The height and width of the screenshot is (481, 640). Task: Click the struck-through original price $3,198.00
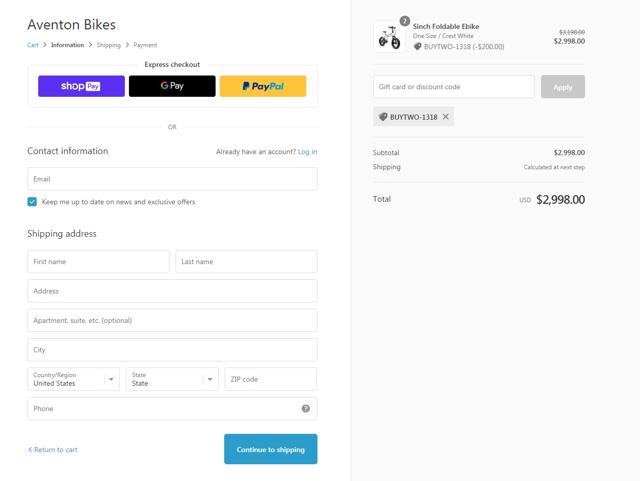pos(572,32)
